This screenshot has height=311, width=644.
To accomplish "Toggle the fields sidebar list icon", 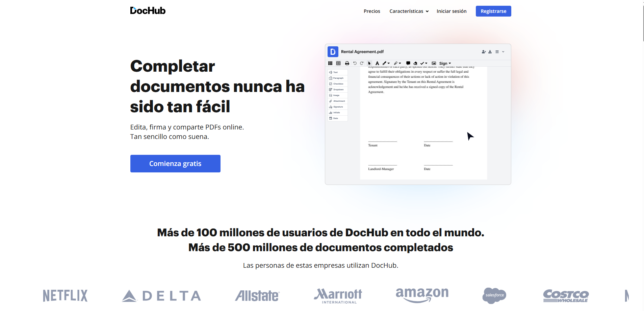I will [x=338, y=63].
